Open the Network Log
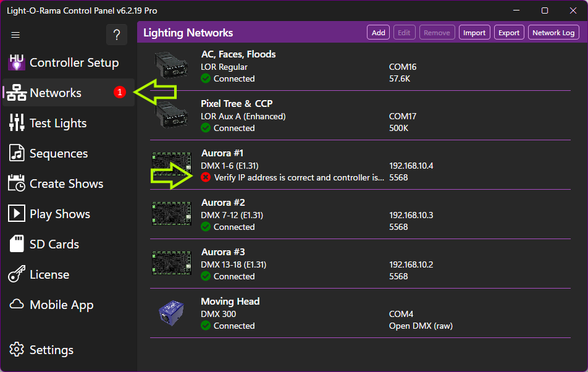Image resolution: width=588 pixels, height=372 pixels. [553, 32]
